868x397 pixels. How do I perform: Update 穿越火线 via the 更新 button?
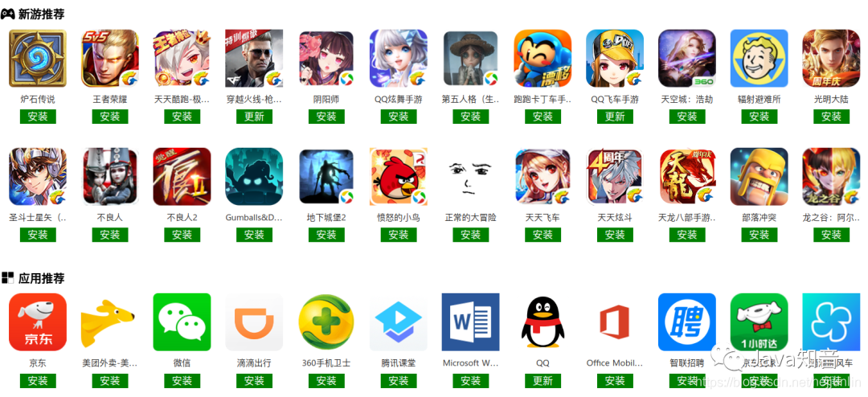pyautogui.click(x=254, y=117)
